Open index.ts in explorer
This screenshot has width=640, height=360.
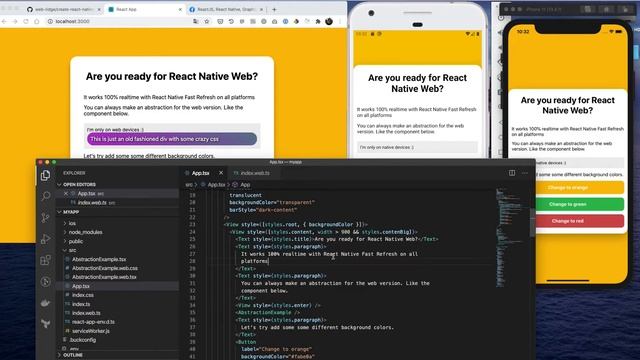[81, 304]
